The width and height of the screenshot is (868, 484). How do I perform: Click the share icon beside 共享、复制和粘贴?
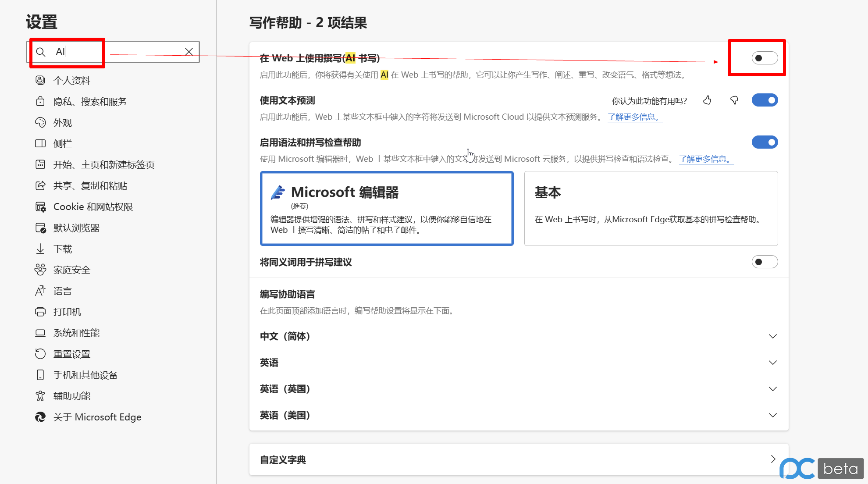(x=40, y=185)
